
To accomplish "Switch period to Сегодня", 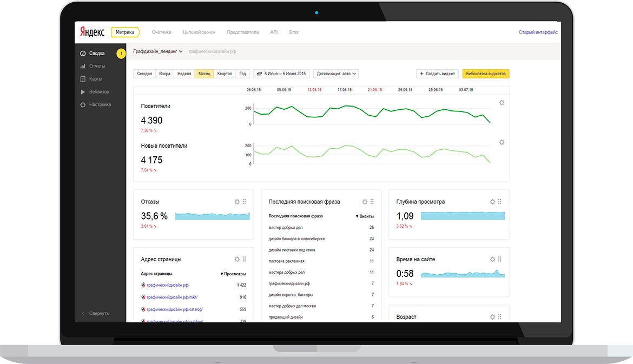I will 144,74.
